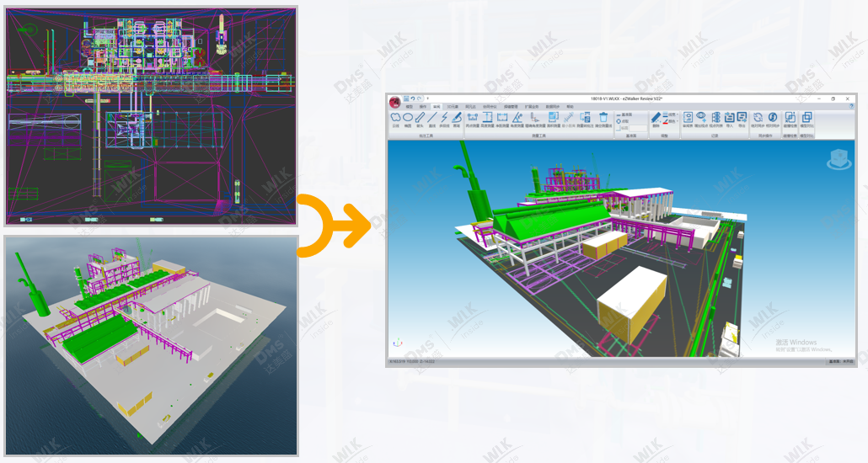868x463 pixels.
Task: Activate the two-point measurement (两点测量) tool
Action: click(x=473, y=120)
